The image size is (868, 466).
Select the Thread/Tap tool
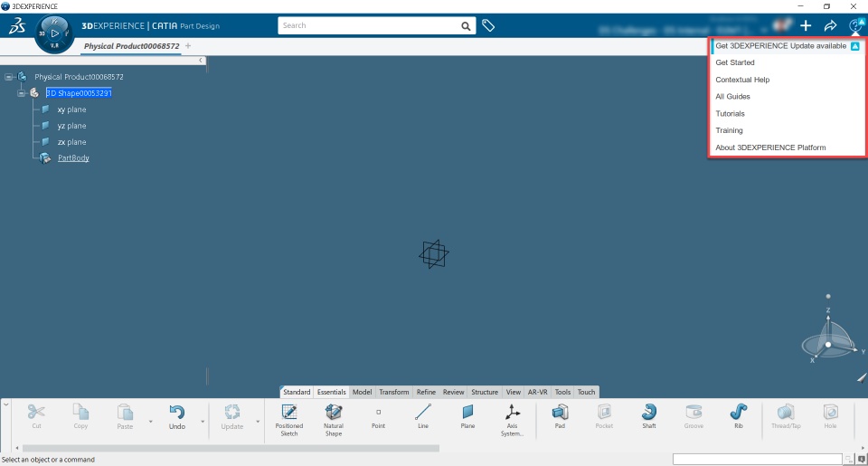[786, 416]
